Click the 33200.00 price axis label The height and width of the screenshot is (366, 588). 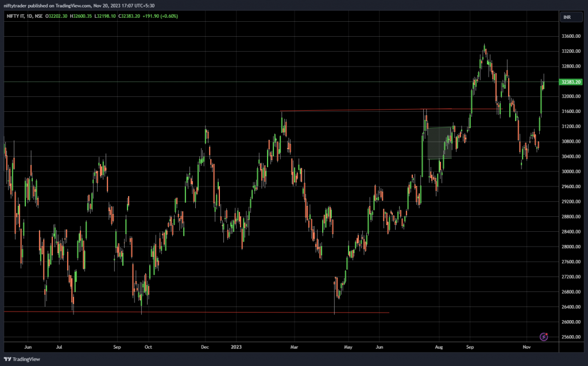tap(571, 51)
